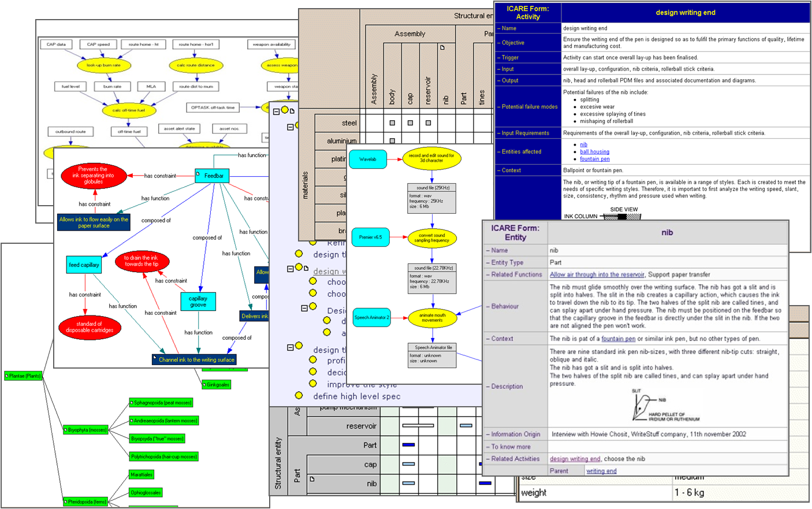Select the red Prevents the ink separating node

pos(94,176)
